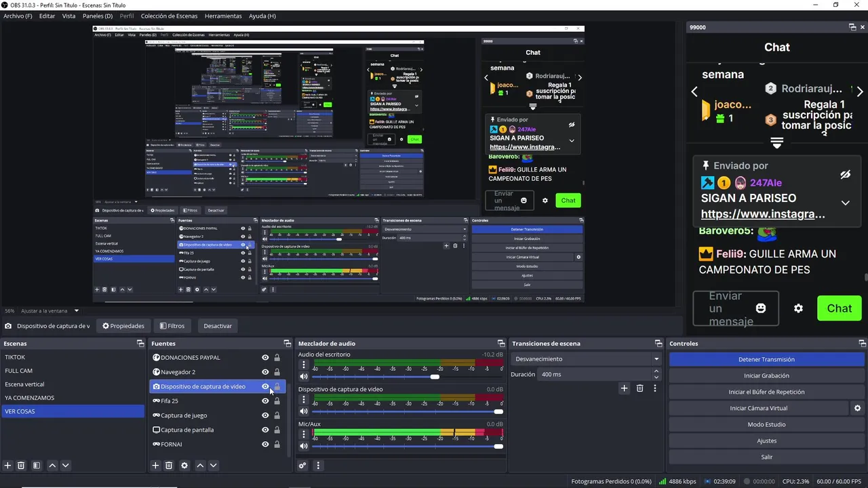Click Enviar un mensaje chat input
This screenshot has height=488, width=868.
click(x=736, y=308)
